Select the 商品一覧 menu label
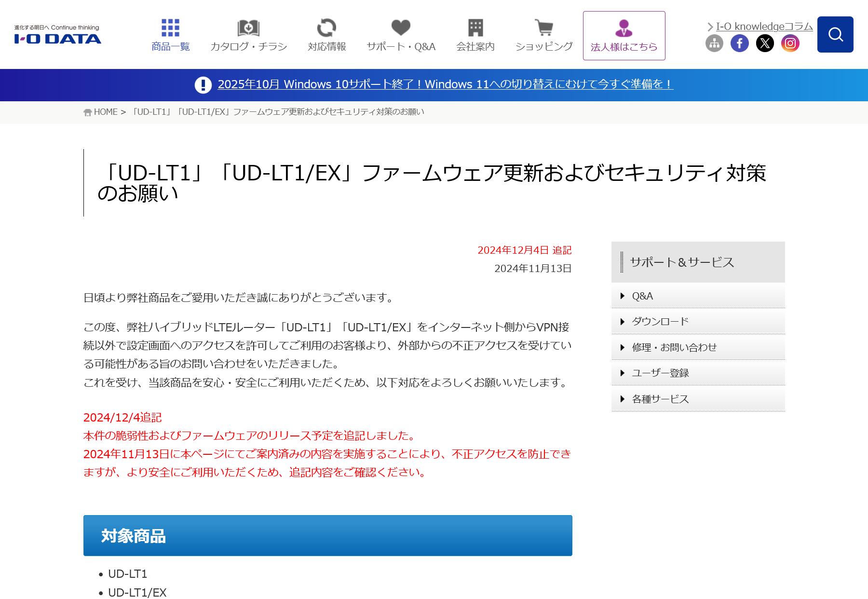This screenshot has height=599, width=868. tap(170, 47)
